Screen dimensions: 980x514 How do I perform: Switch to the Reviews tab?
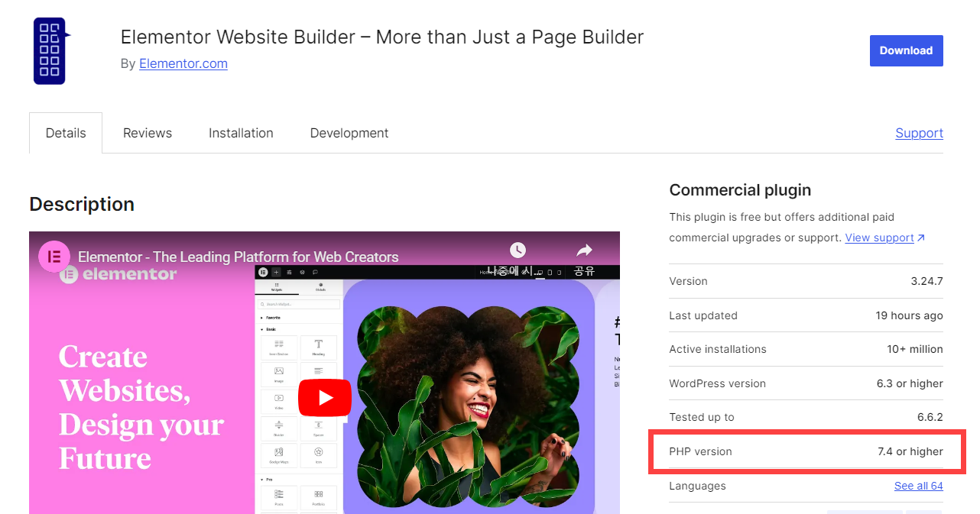click(x=148, y=133)
